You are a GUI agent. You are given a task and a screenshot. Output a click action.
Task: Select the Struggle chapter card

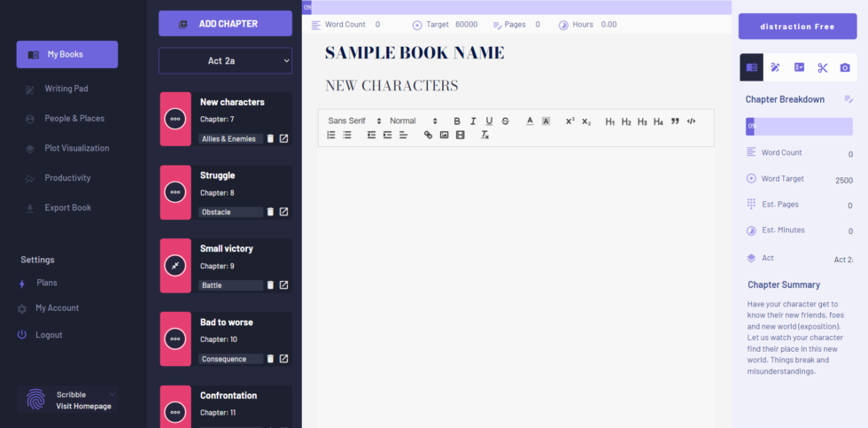click(226, 192)
